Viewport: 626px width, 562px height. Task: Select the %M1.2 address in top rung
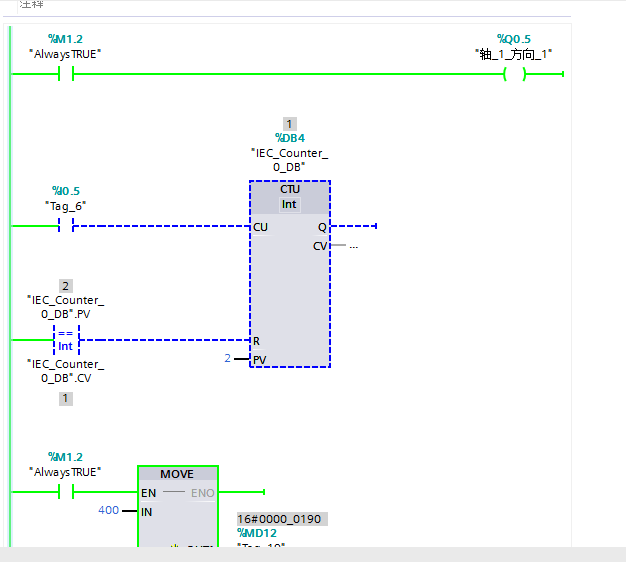(x=66, y=39)
